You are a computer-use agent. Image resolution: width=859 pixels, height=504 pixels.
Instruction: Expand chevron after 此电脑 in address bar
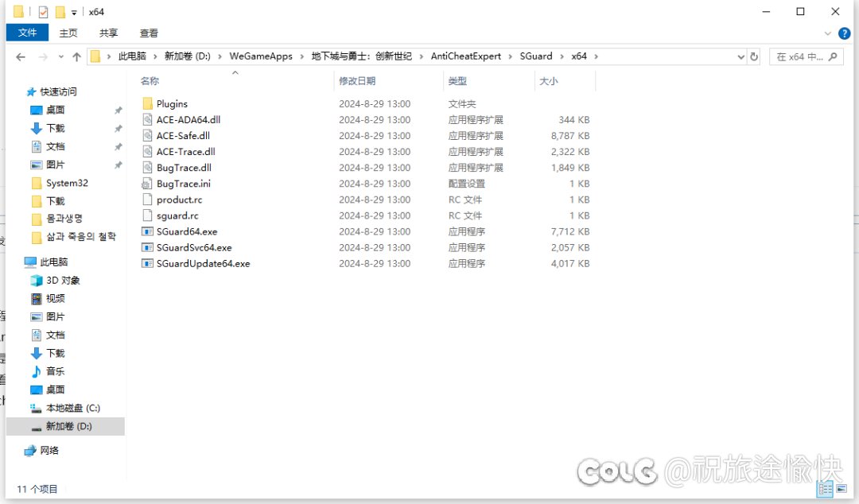click(x=155, y=56)
